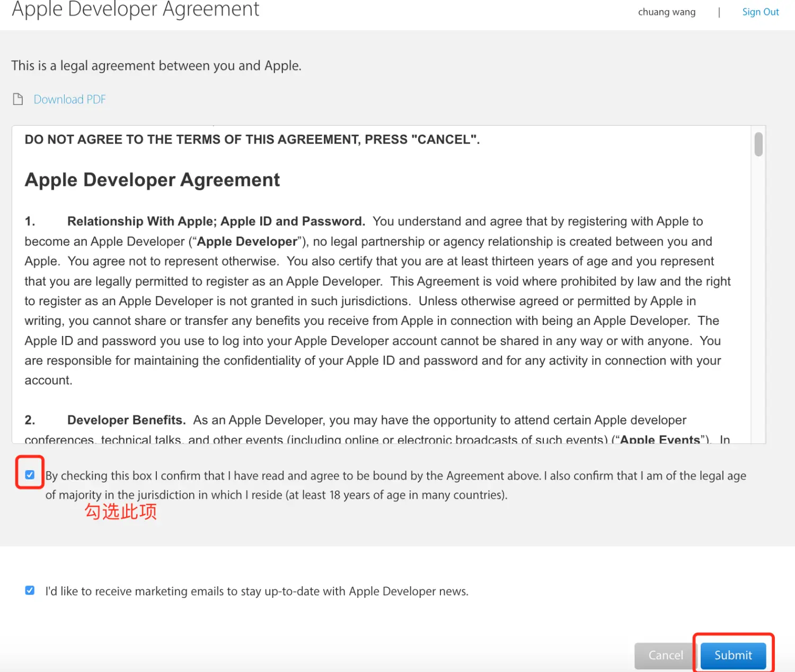This screenshot has height=672, width=795.
Task: Click the agreement text scrollbar thumb
Action: [758, 144]
